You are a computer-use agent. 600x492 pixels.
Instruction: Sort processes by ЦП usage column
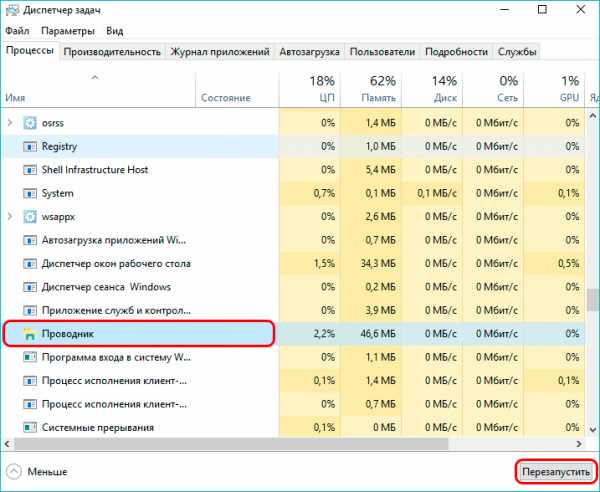310,89
